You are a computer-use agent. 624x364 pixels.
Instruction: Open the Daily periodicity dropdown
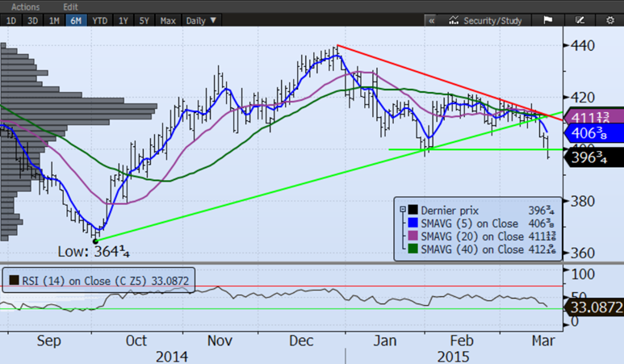pos(201,20)
